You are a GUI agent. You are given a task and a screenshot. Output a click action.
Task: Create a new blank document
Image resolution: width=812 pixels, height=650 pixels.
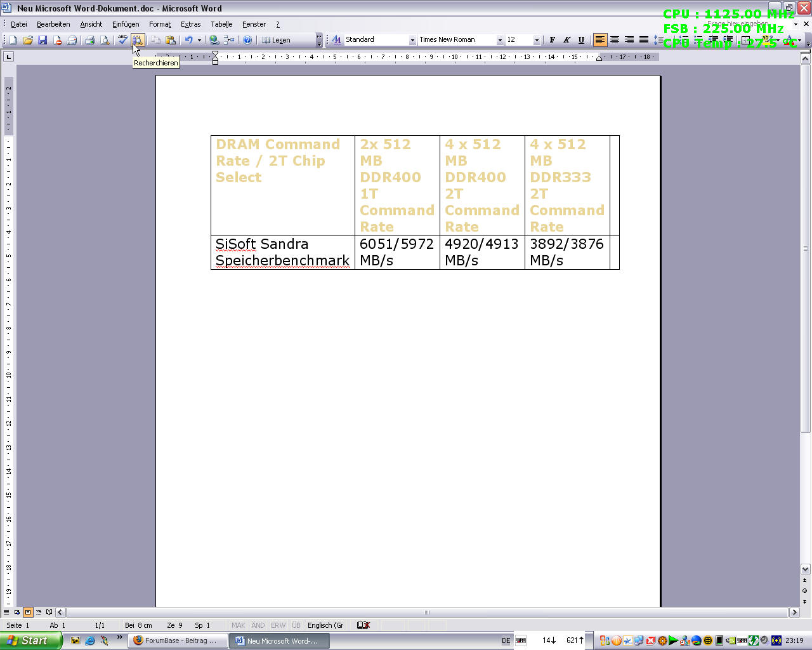coord(13,40)
